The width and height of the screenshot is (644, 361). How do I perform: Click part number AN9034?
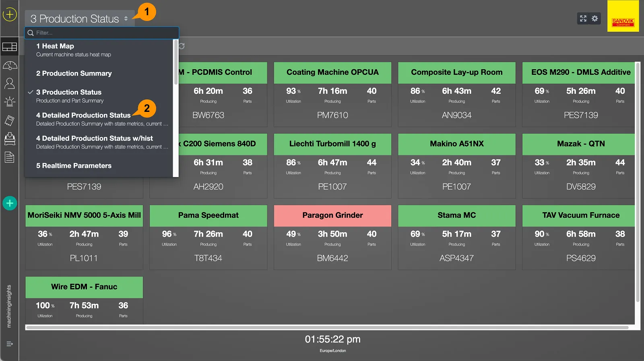[x=456, y=115]
